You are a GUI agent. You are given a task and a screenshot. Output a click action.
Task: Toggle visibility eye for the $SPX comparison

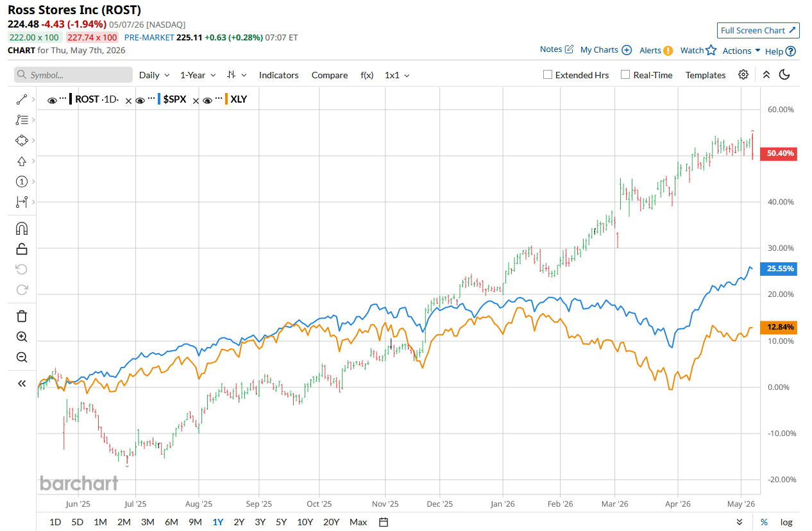[x=140, y=100]
